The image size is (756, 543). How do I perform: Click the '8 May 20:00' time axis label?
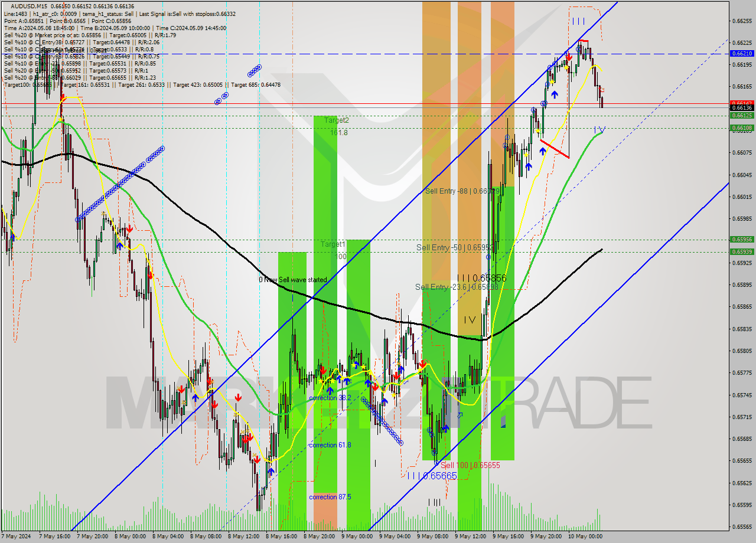point(320,537)
